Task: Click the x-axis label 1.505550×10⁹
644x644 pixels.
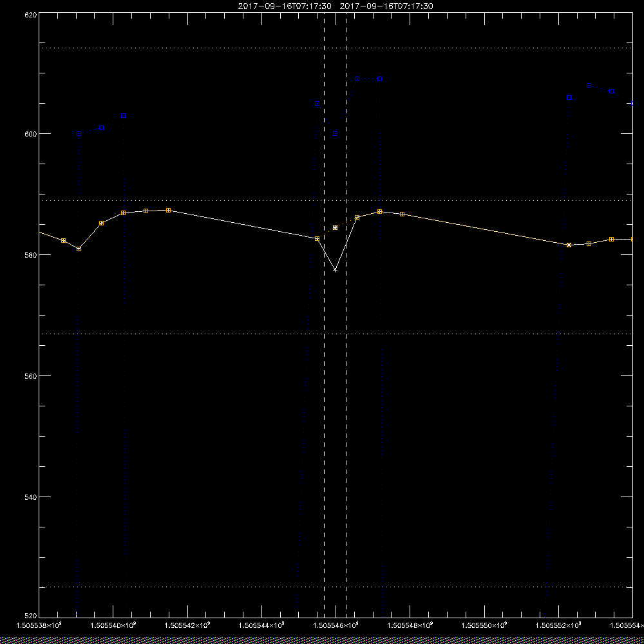Action: [486, 625]
